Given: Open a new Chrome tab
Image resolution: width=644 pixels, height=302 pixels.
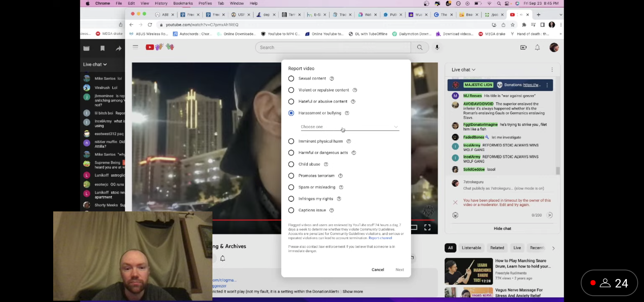Looking at the screenshot, I should tap(538, 15).
